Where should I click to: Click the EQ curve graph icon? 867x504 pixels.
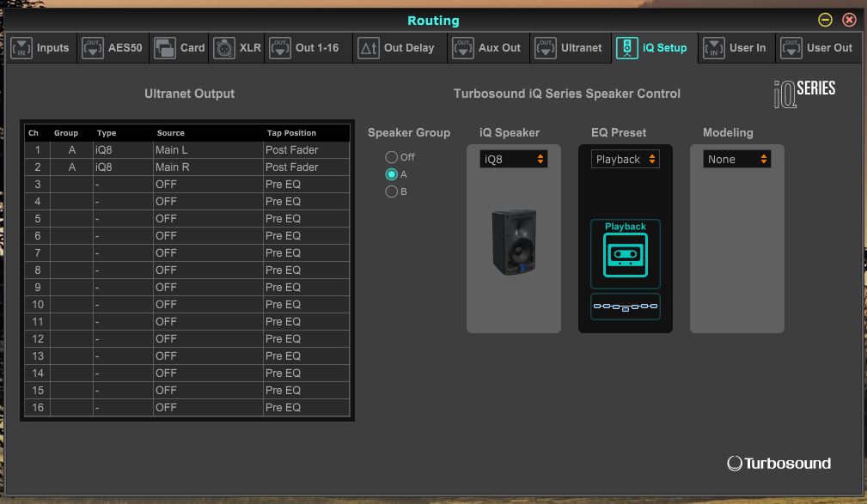click(x=626, y=307)
